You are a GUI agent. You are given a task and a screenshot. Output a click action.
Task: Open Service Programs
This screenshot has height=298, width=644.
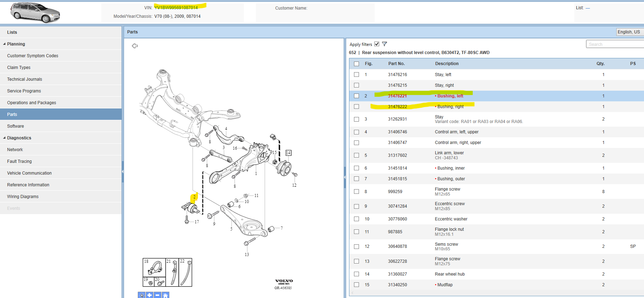[61, 91]
